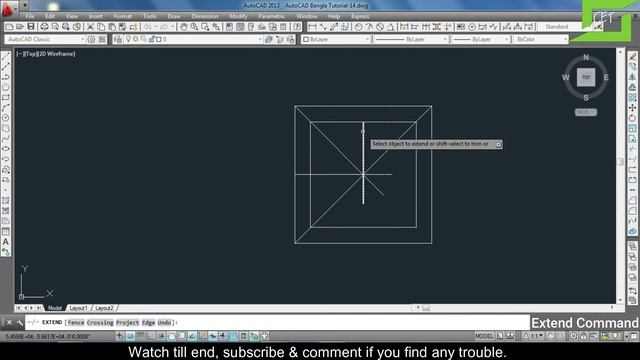
Task: Click the Plot printer icon
Action: 44,27
